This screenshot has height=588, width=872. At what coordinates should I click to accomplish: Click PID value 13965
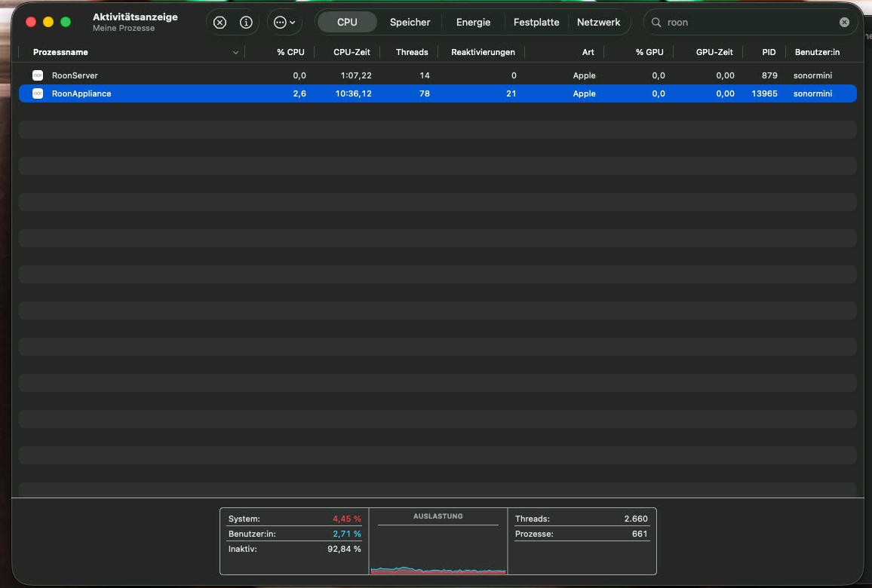point(764,93)
